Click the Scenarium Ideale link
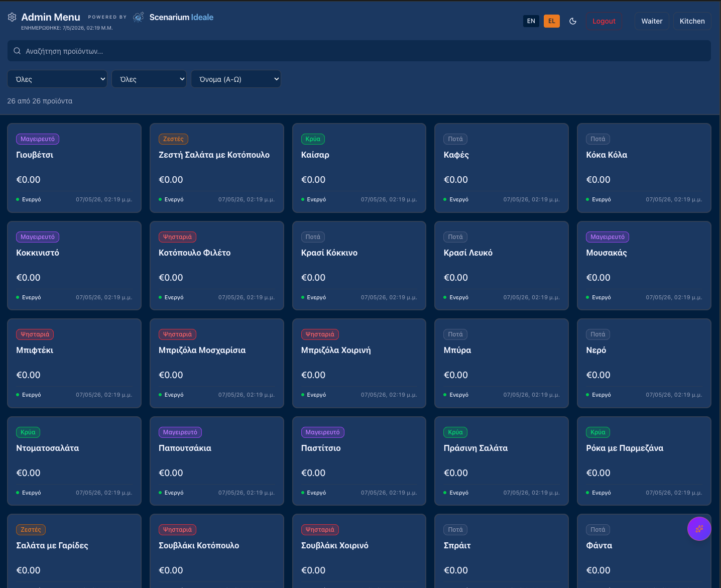 (x=181, y=17)
